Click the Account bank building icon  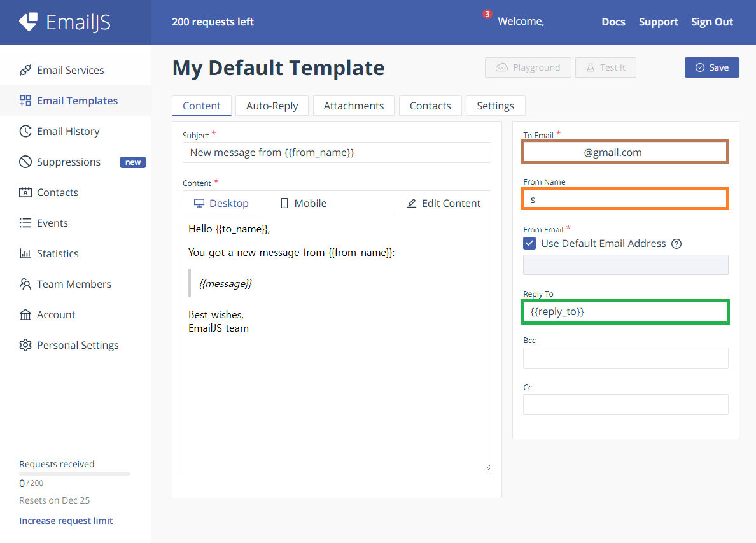[x=25, y=314]
